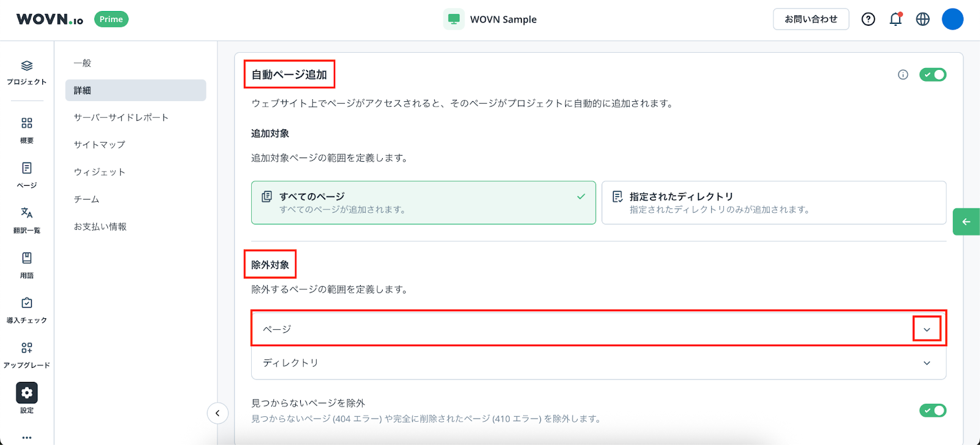Image resolution: width=980 pixels, height=445 pixels.
Task: Go to Overview (概要) dashboard icon
Action: (x=27, y=124)
